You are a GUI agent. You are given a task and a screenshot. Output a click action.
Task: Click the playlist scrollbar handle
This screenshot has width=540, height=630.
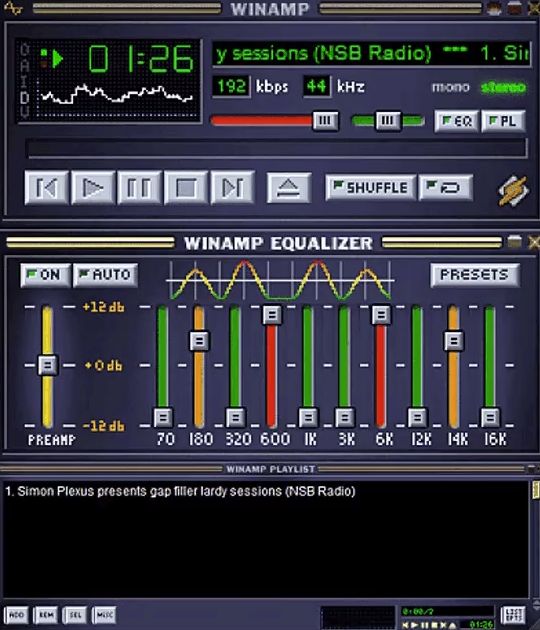pyautogui.click(x=536, y=491)
